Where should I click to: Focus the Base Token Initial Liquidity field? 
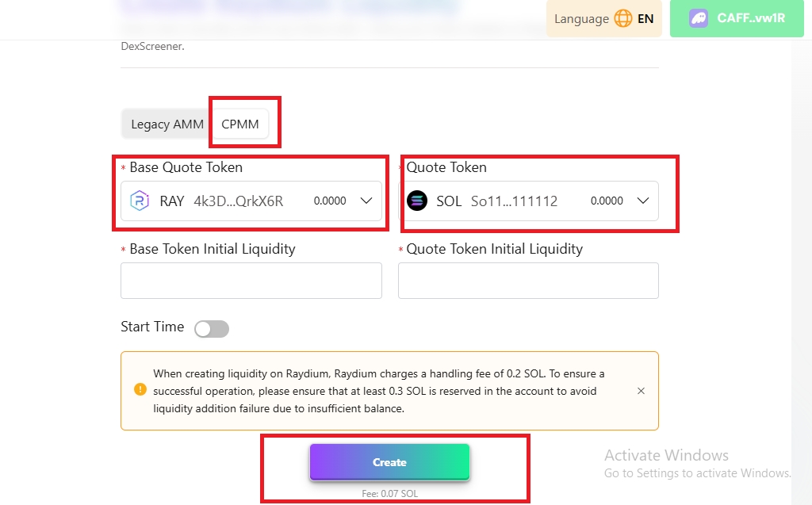click(x=251, y=281)
